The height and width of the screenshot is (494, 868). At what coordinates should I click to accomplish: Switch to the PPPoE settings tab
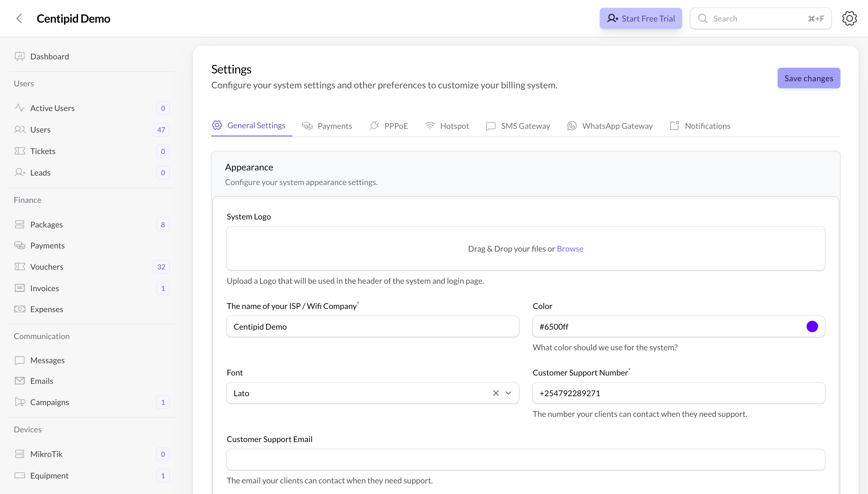[396, 126]
